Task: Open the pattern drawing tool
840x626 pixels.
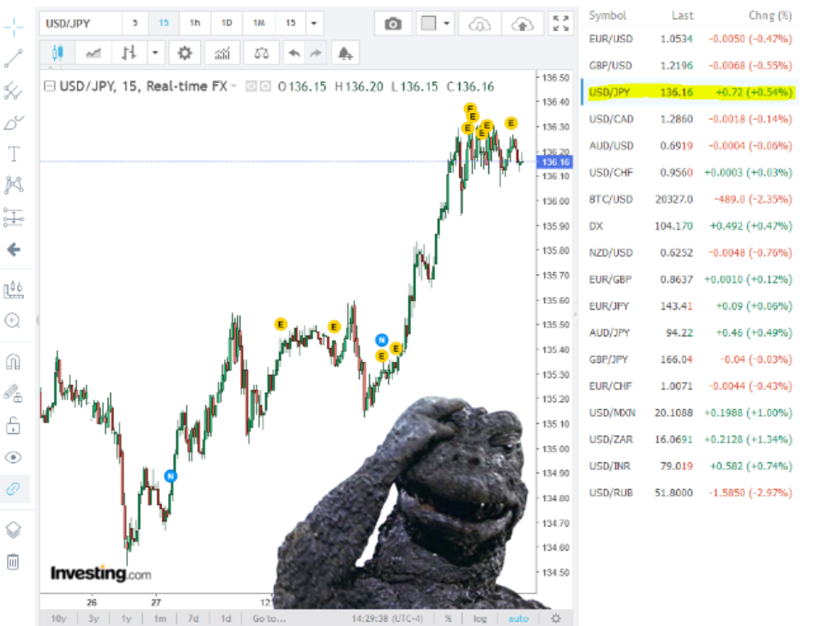Action: [14, 185]
